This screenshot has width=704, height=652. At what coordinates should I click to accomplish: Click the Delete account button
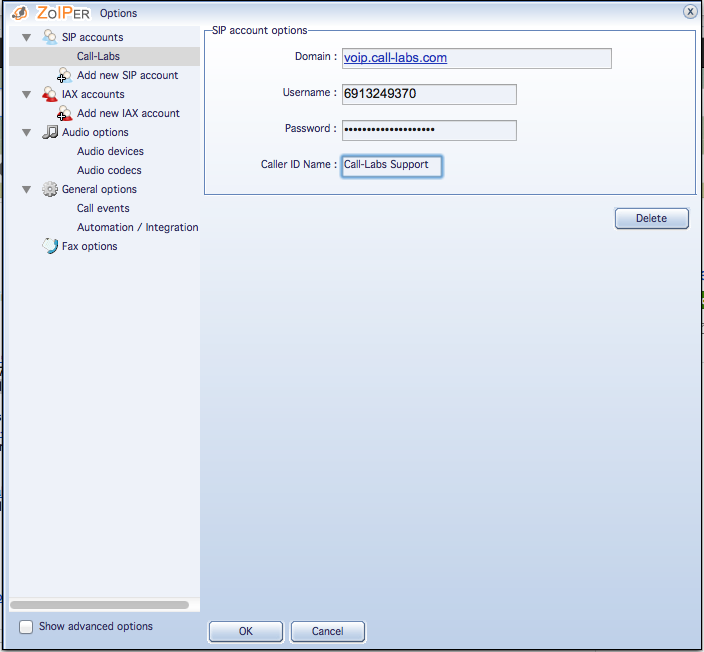[x=651, y=219]
